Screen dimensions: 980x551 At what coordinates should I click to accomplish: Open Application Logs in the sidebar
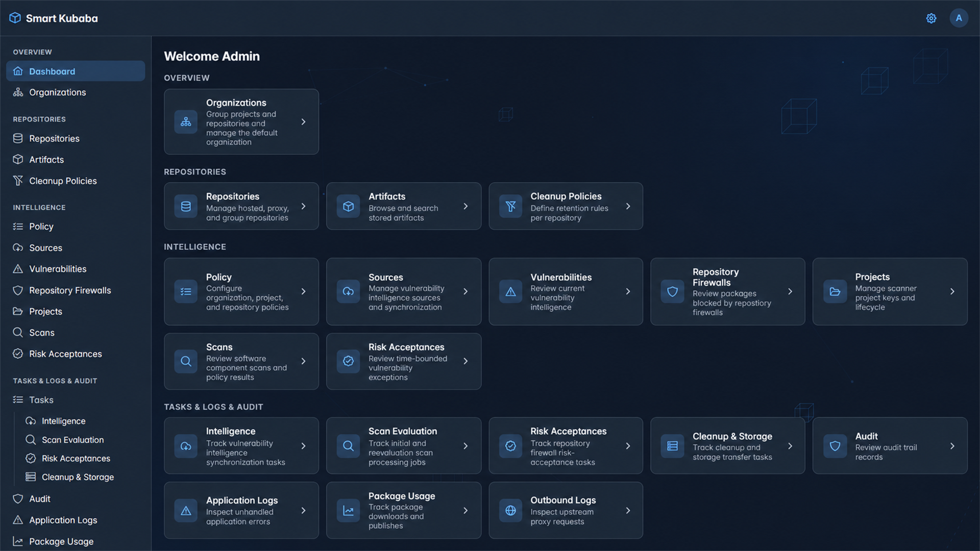click(x=76, y=520)
